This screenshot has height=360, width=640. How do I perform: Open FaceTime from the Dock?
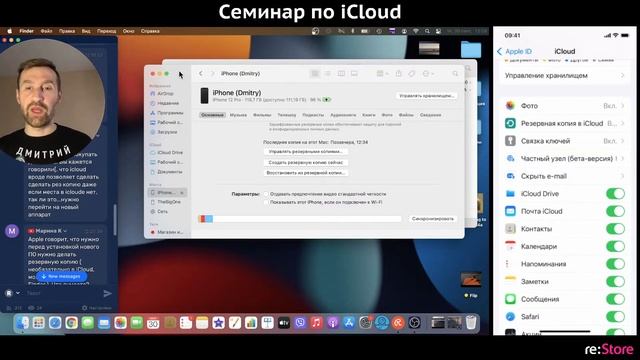pyautogui.click(x=137, y=323)
